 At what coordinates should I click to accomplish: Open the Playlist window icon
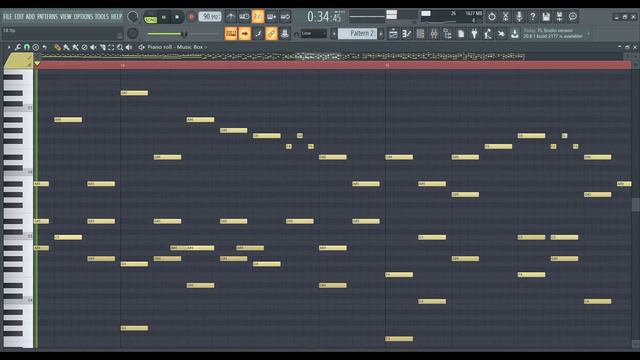(393, 33)
